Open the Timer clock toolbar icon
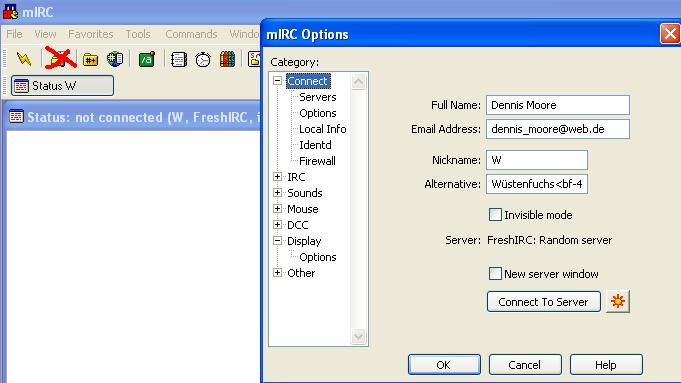 click(203, 59)
